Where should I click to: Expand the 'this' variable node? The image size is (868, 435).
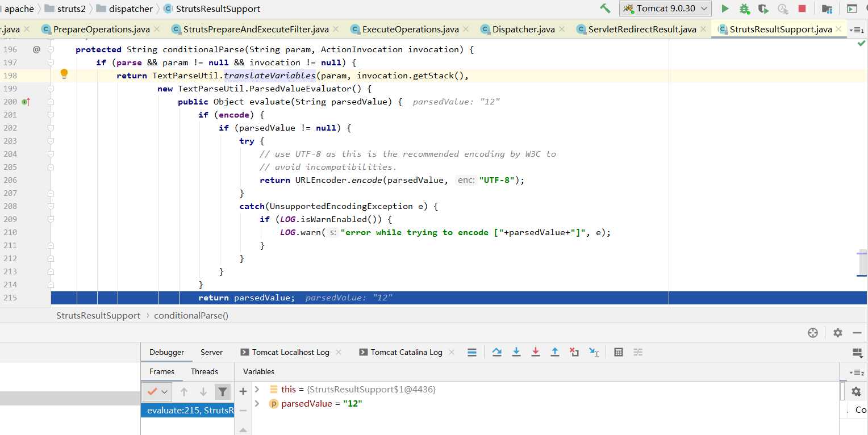coord(257,389)
